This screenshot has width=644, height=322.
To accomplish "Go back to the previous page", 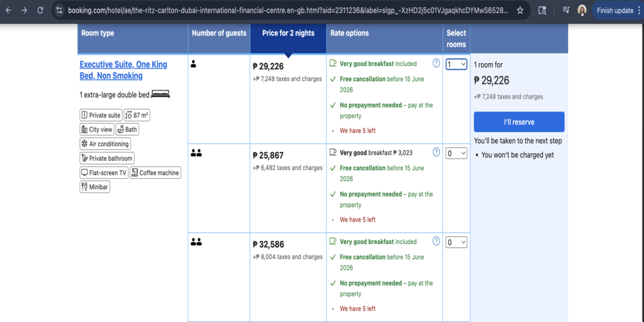I will (8, 11).
